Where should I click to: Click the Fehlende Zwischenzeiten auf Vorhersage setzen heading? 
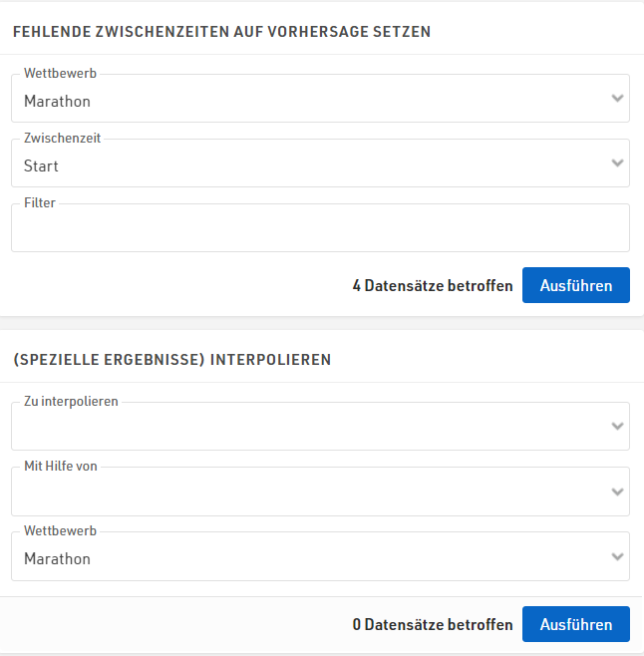221,31
